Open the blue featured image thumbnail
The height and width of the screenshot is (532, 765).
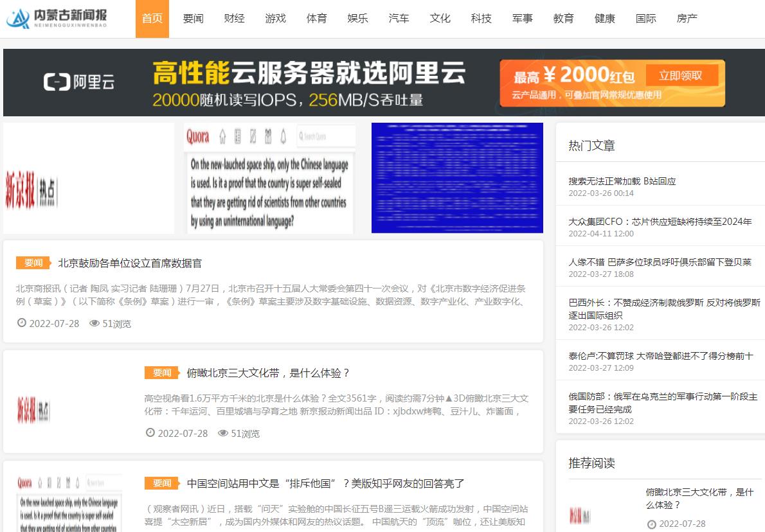pos(457,178)
